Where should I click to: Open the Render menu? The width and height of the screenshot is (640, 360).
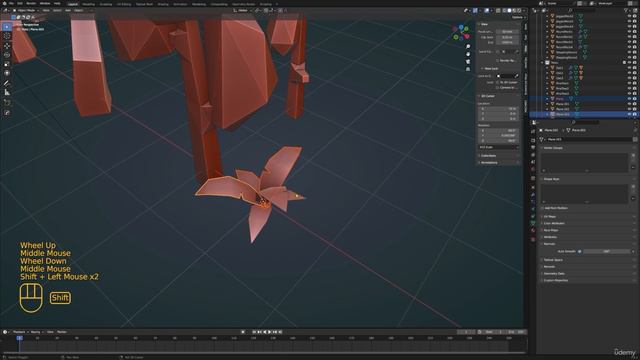point(31,4)
